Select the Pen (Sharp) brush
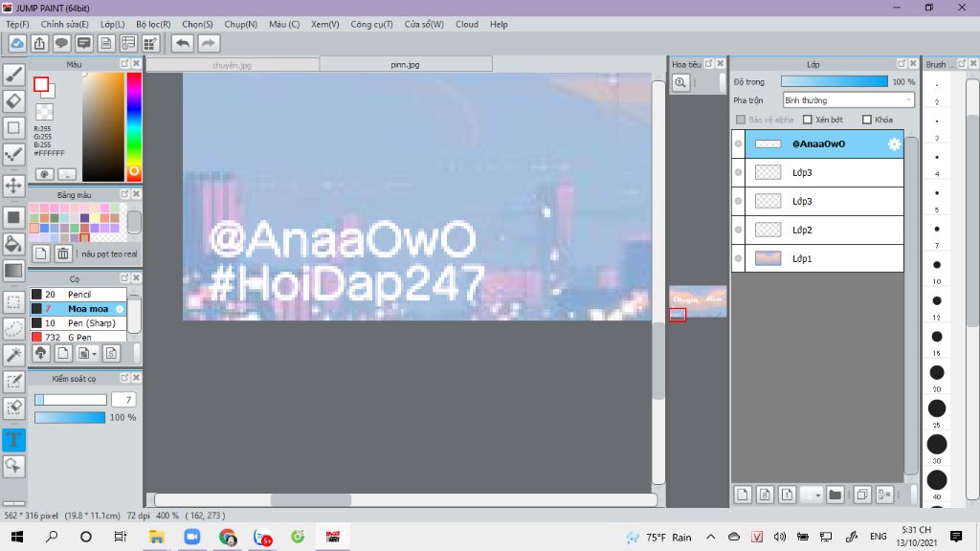 (78, 323)
